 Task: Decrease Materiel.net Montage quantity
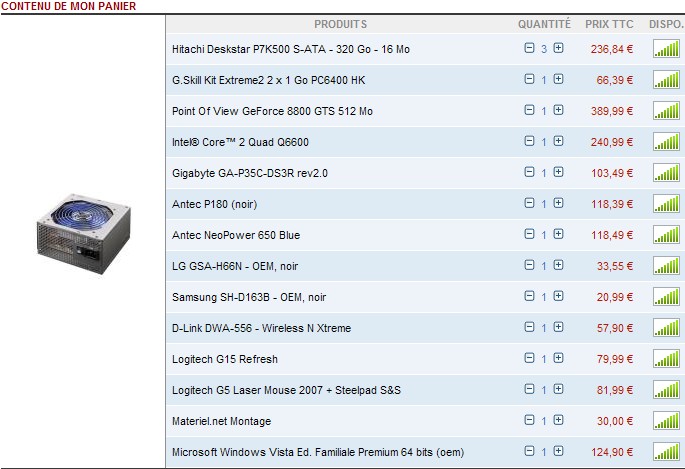[x=529, y=420]
